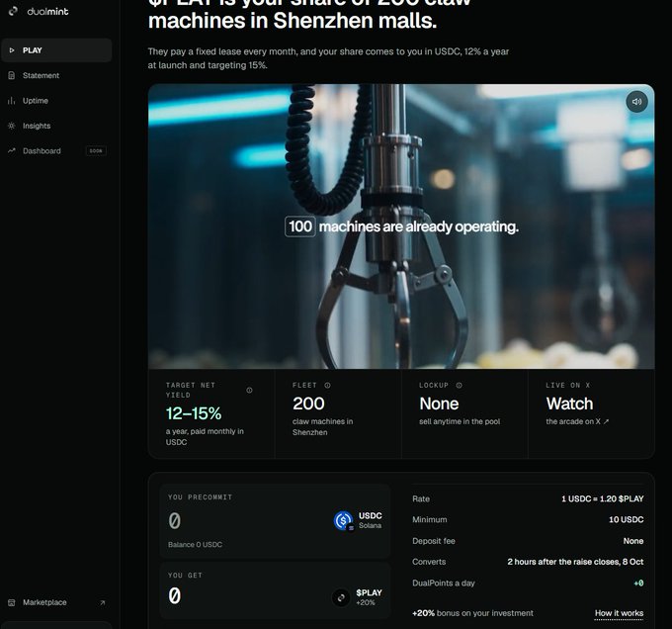Click the claw machine video
Screen dimensions: 672x629
point(401,226)
